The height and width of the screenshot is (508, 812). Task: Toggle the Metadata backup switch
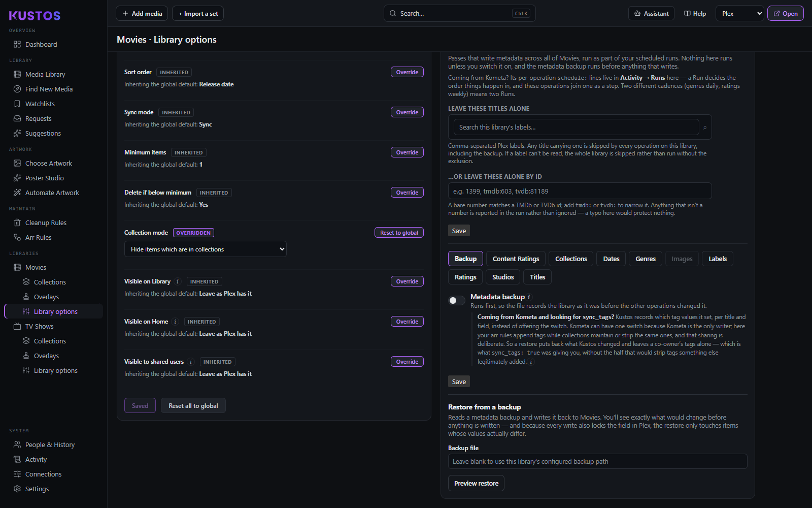coord(457,300)
